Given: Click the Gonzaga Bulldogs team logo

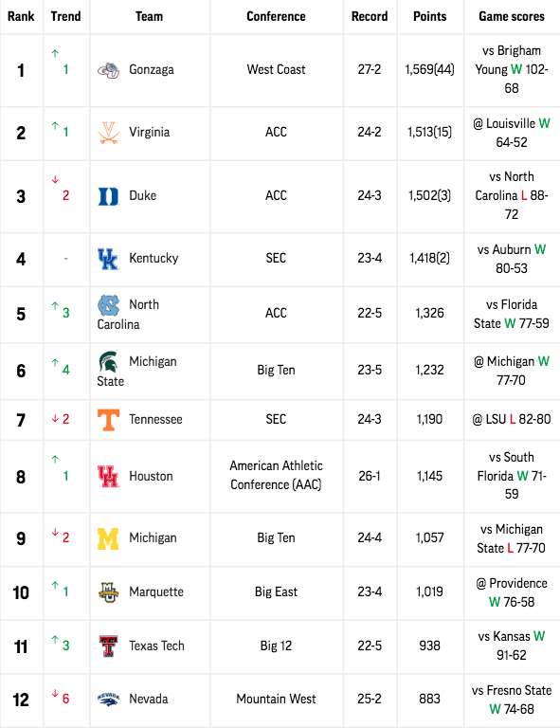Looking at the screenshot, I should click(108, 70).
